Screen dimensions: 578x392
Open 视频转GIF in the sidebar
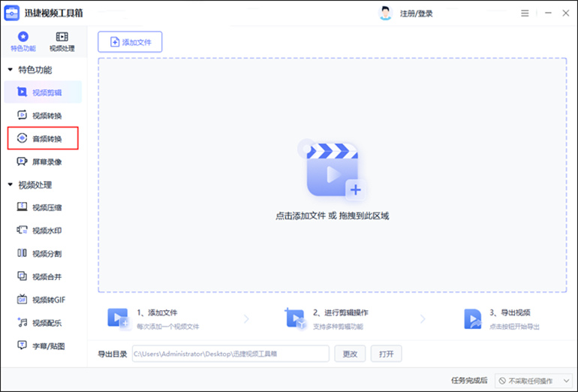coord(43,300)
